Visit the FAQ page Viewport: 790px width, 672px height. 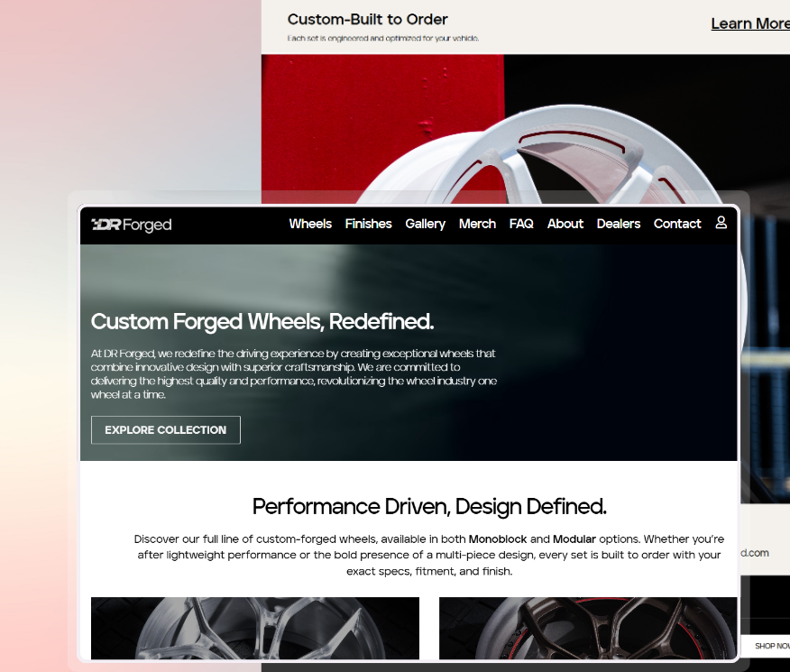coord(521,224)
